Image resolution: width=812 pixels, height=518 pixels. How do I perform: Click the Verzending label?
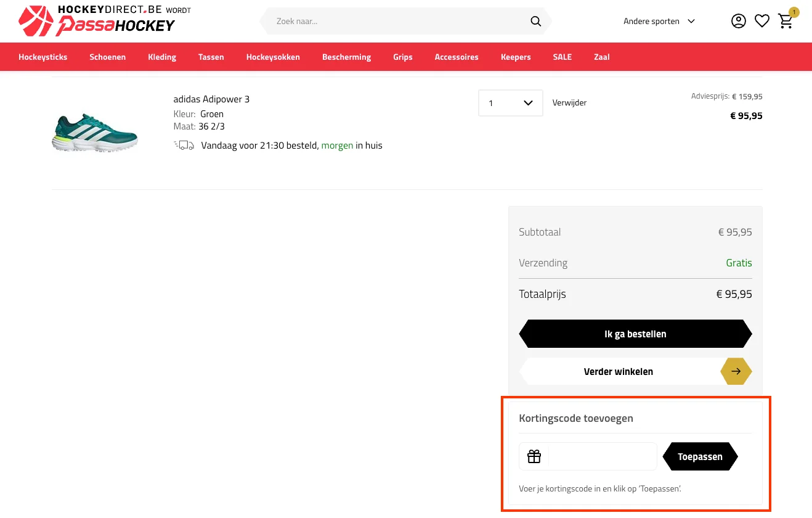pos(543,263)
